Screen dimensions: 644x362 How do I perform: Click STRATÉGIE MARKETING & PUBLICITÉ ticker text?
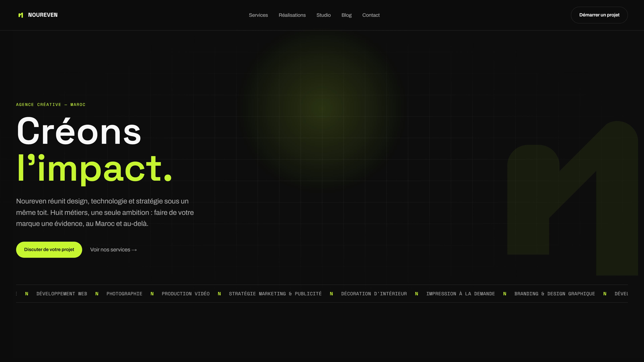tap(275, 294)
